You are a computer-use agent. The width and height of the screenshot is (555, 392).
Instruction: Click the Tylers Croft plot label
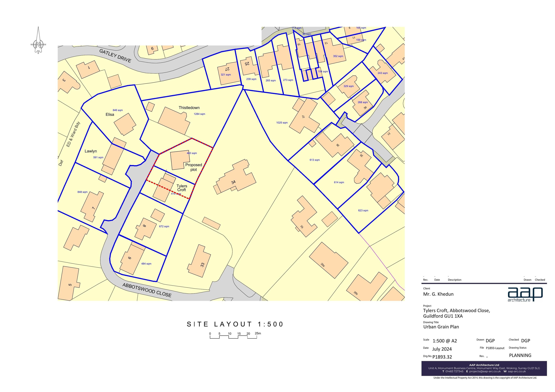click(x=181, y=188)
